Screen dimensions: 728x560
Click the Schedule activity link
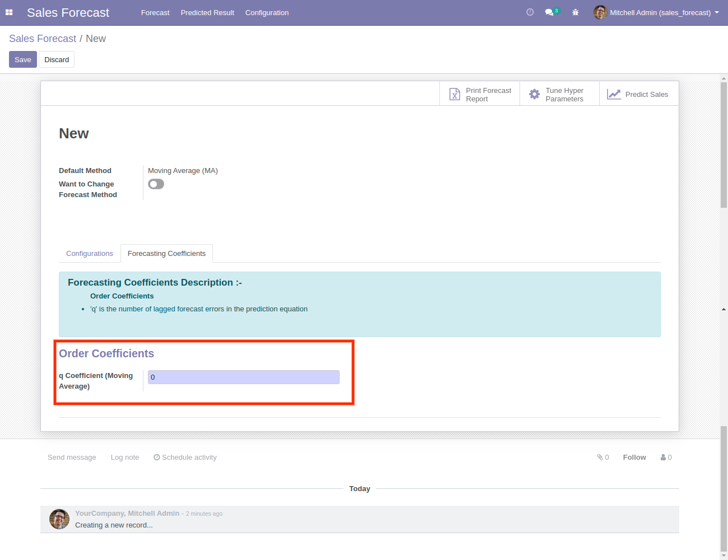coord(185,458)
